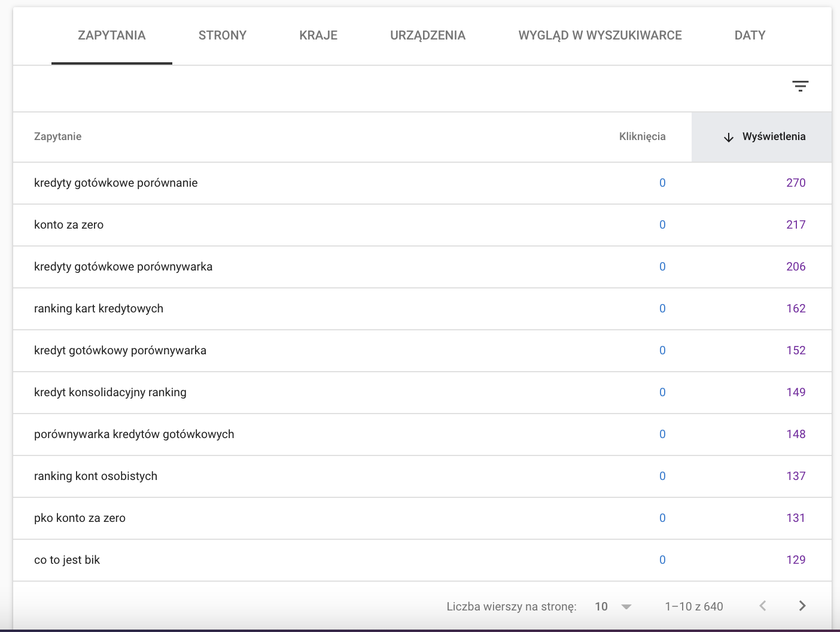Sort by the Kliknięcia column header

click(642, 136)
